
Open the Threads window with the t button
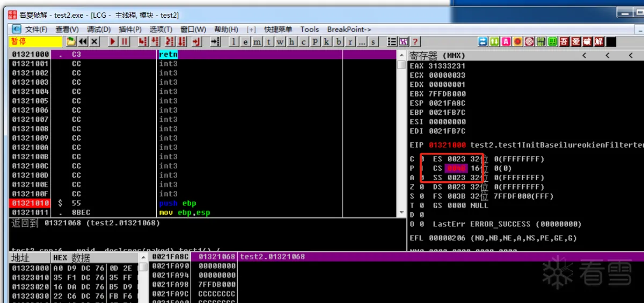pyautogui.click(x=268, y=41)
